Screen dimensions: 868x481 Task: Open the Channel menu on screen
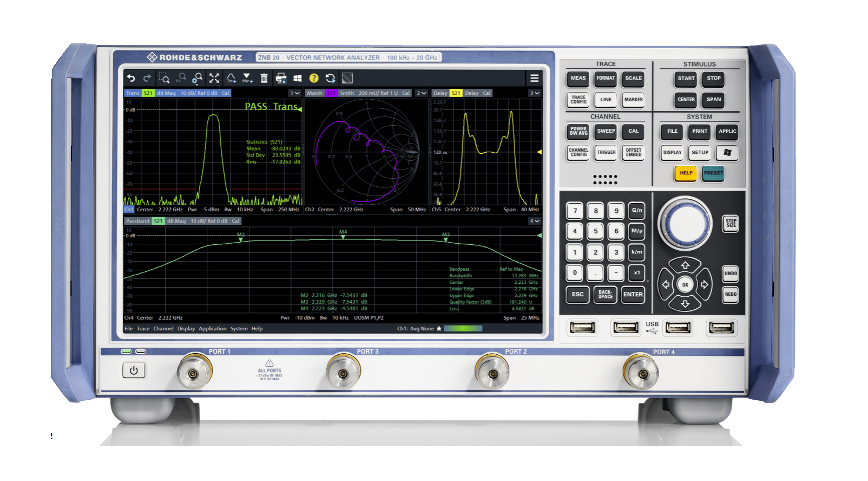tap(163, 329)
